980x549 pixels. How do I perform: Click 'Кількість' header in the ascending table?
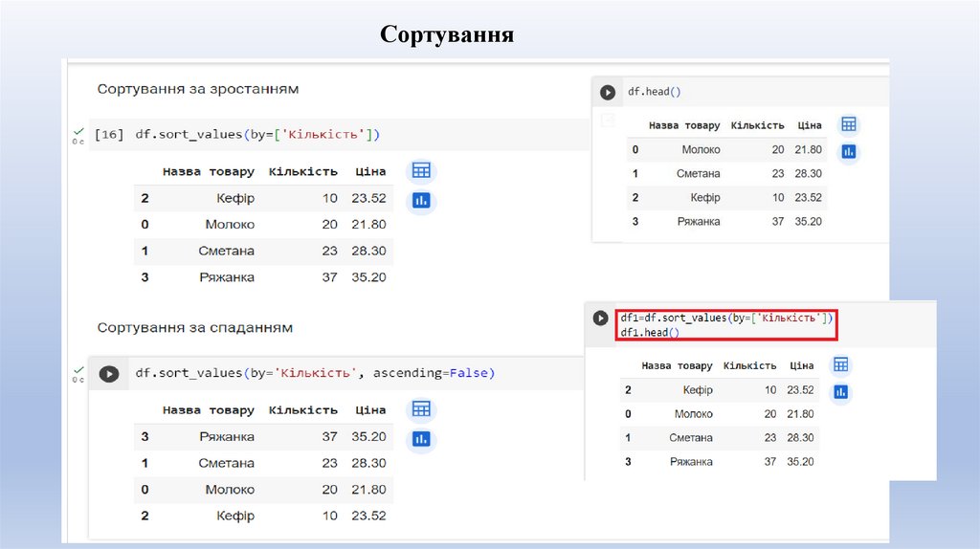click(303, 172)
